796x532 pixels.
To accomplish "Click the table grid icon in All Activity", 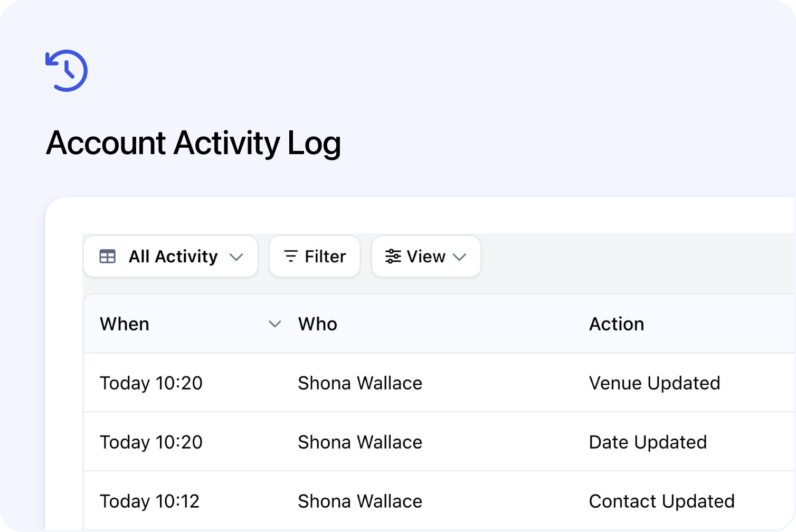I will pos(108,256).
